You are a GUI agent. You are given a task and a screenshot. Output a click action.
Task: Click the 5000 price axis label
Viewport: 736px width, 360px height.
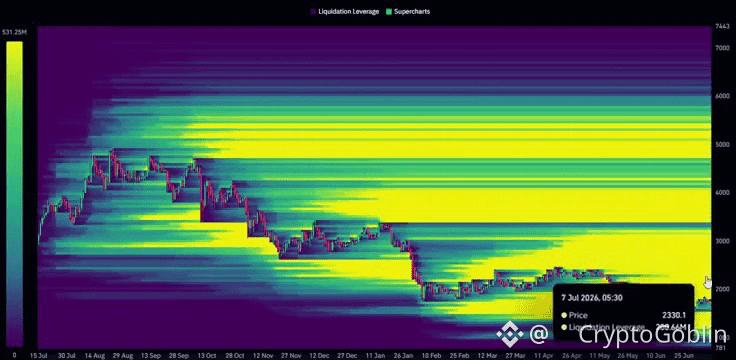[721, 145]
